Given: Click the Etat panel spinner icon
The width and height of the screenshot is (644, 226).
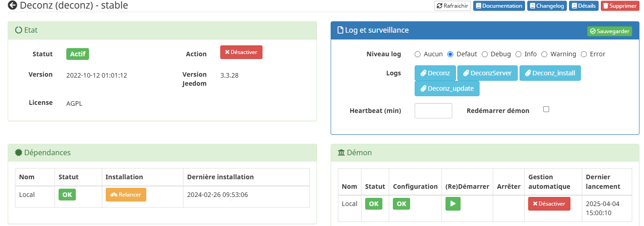Looking at the screenshot, I should click(x=19, y=30).
